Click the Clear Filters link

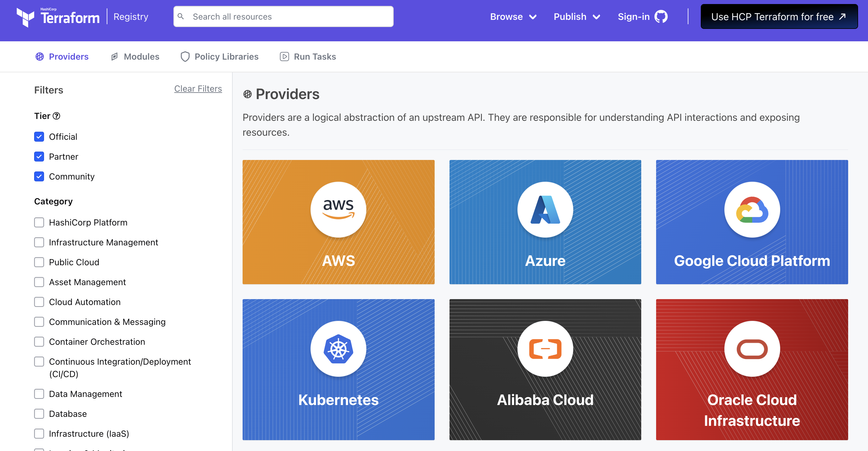198,89
